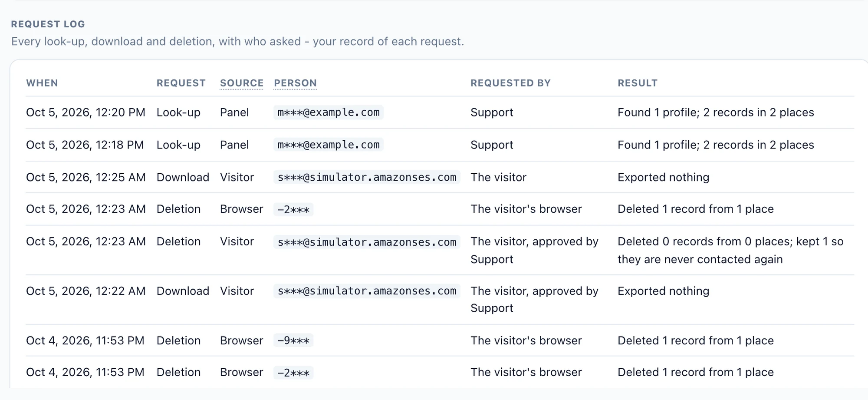Click "Panel" source in the 12:18 PM row
This screenshot has height=400, width=868.
[234, 145]
